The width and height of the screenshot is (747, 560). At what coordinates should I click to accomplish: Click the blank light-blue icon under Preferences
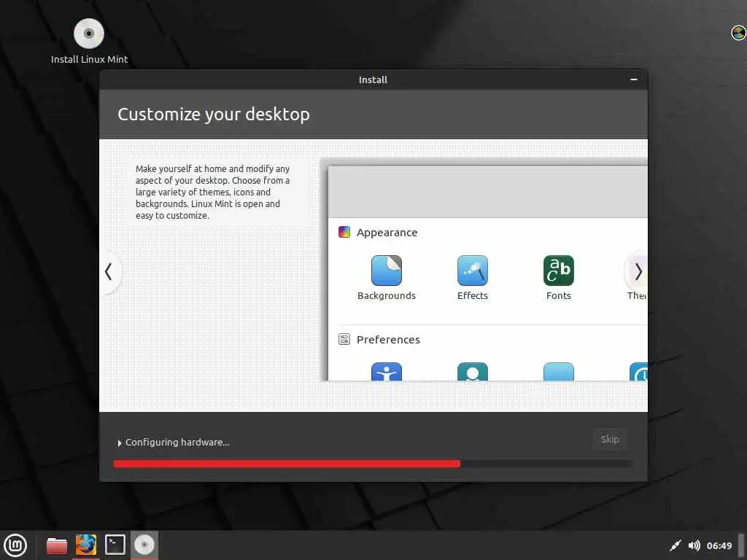coord(558,371)
